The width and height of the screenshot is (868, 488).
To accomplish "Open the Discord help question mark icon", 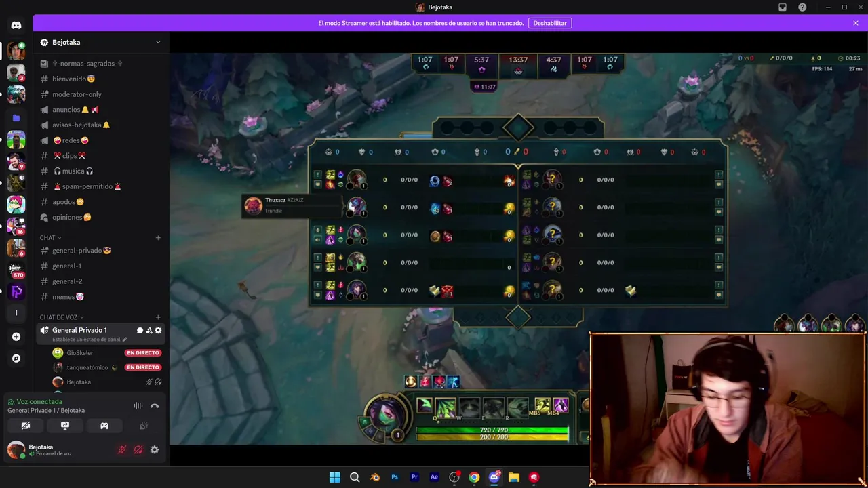I will coord(802,7).
